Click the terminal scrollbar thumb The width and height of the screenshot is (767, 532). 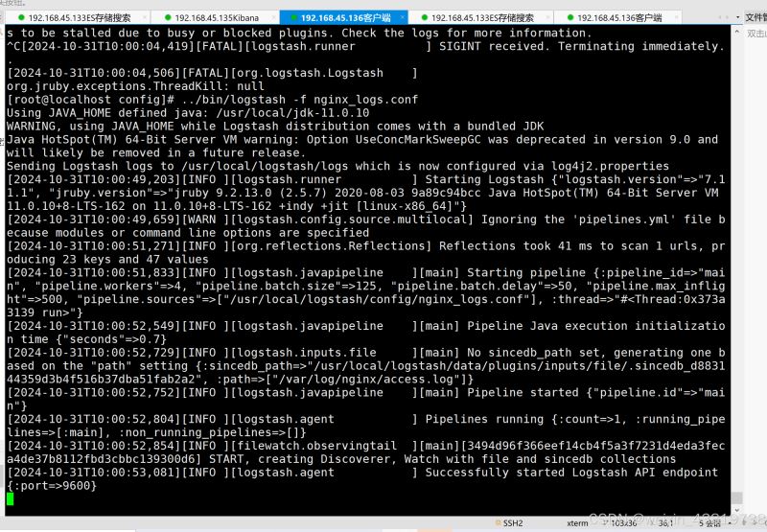pos(737,497)
